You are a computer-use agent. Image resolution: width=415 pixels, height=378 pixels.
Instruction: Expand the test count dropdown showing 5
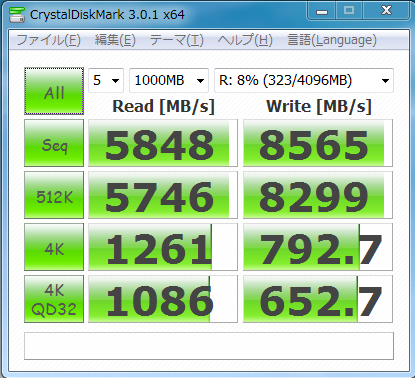[106, 80]
